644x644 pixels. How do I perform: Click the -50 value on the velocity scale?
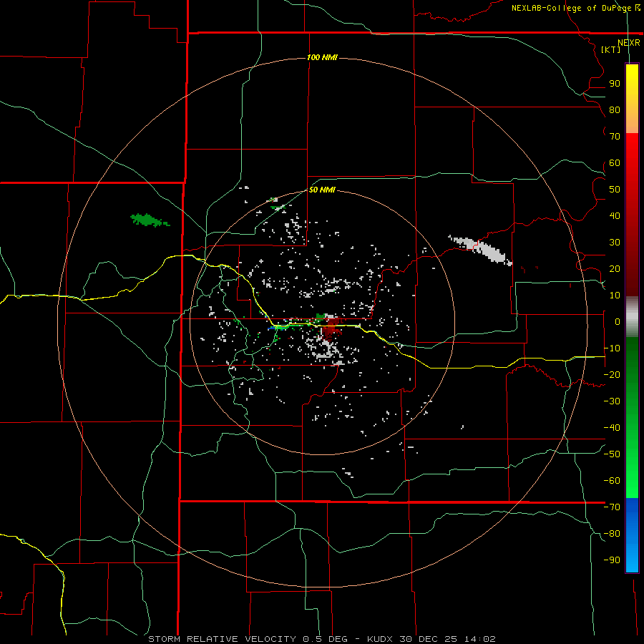click(x=612, y=454)
